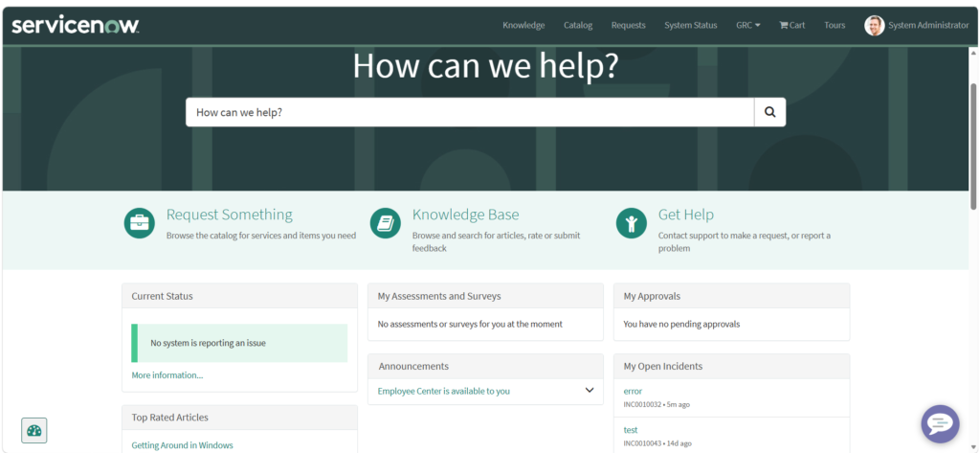Viewport: 980px width, 453px height.
Task: Open the incident named error
Action: click(x=633, y=391)
